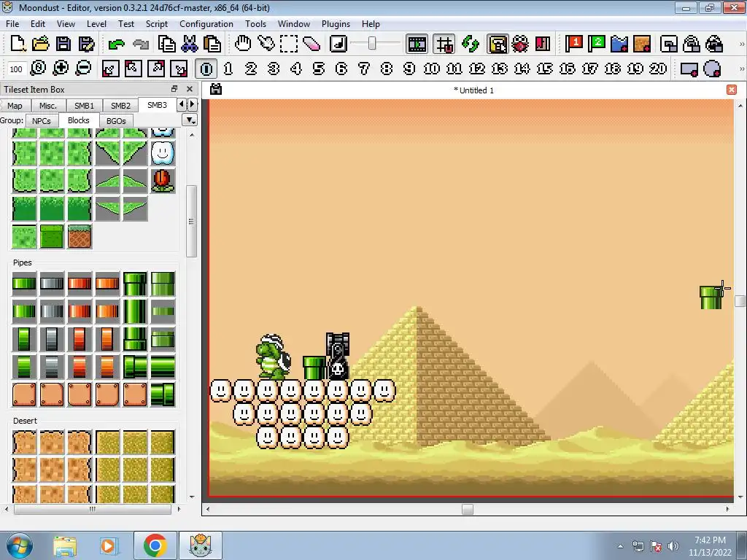The width and height of the screenshot is (747, 560).
Task: Save the current level
Action: 63,44
